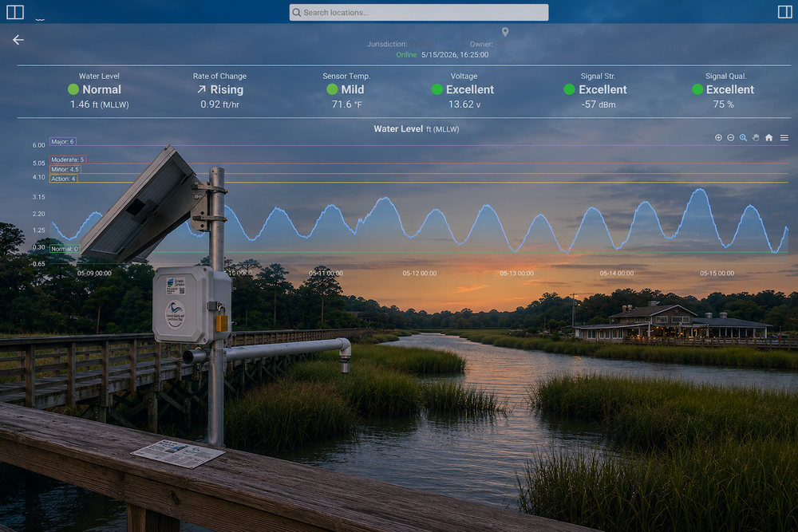Click the '-57 dBm' signal strength value
Screen dimensions: 798x532
coord(598,104)
